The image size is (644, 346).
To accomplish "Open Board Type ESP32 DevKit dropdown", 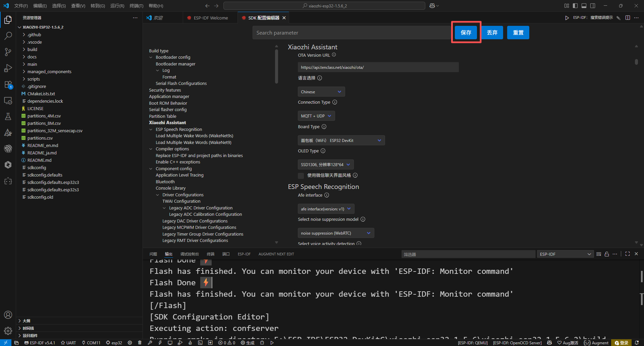I will (x=341, y=140).
